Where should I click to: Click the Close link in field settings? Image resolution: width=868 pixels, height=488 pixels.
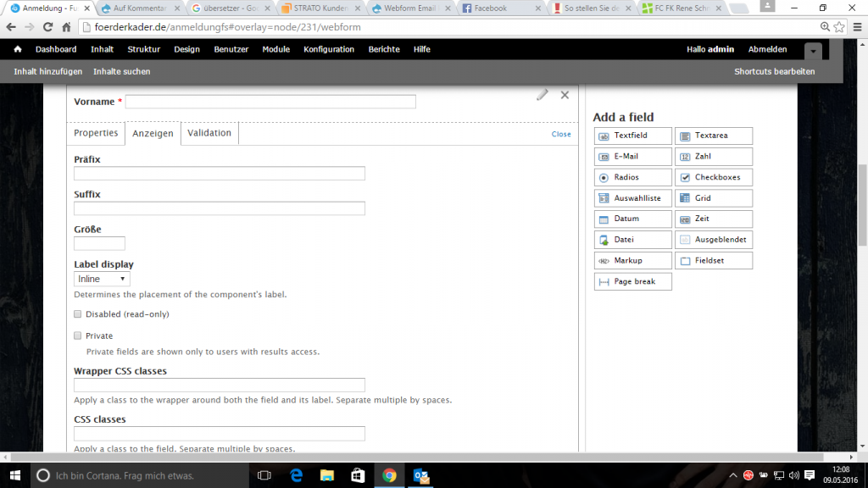click(x=561, y=134)
